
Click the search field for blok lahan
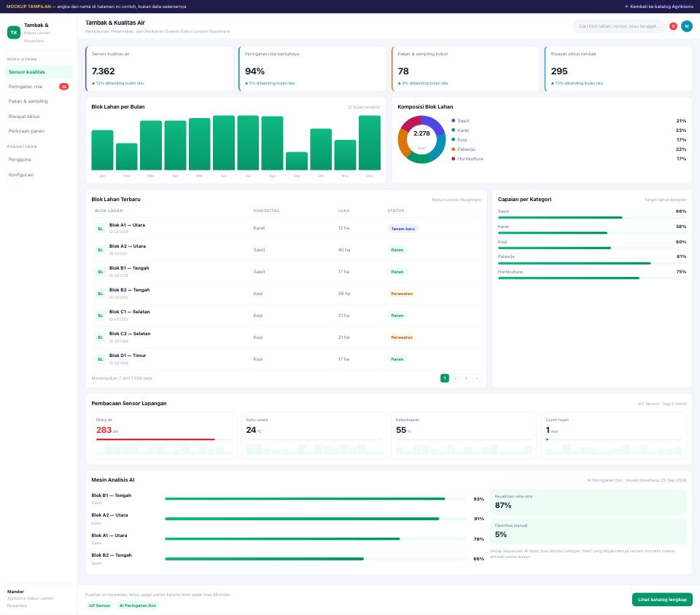(x=619, y=26)
